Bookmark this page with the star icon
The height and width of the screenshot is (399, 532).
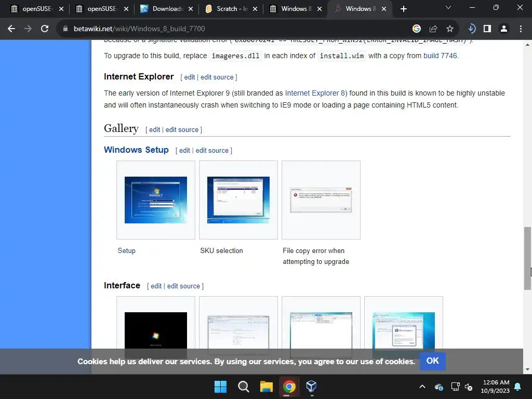coord(450,29)
